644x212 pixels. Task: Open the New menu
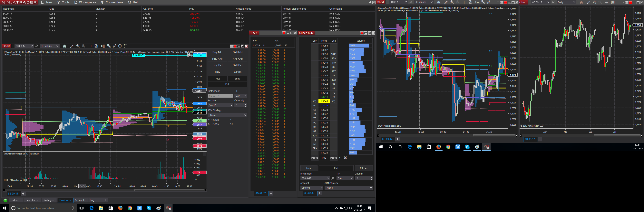47,2
